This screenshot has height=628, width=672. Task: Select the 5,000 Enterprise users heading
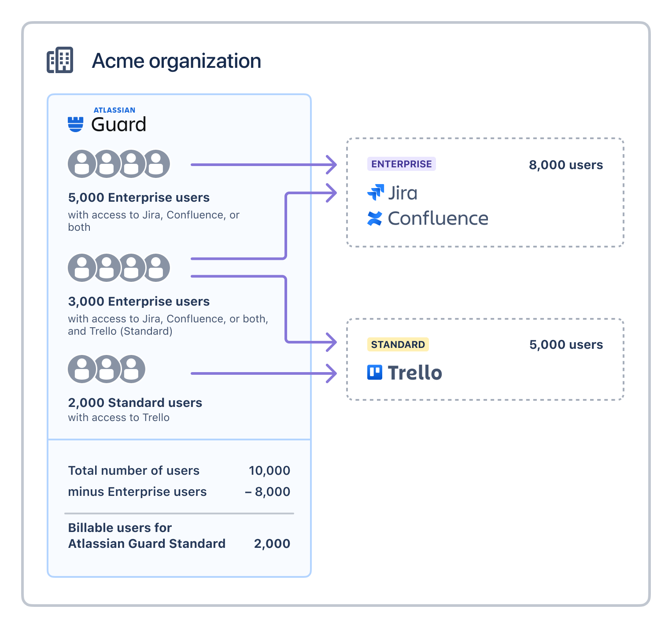coord(139,197)
